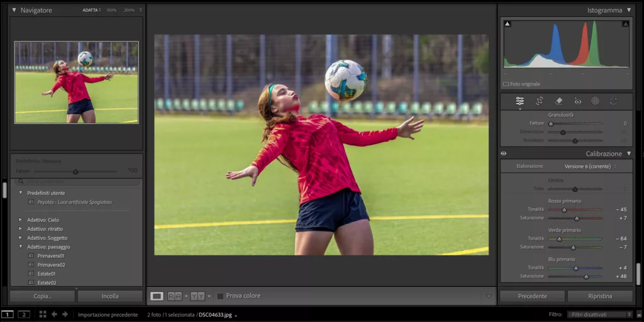The height and width of the screenshot is (322, 644).
Task: Click Verde primario Saturazione slider handle
Action: (x=574, y=248)
